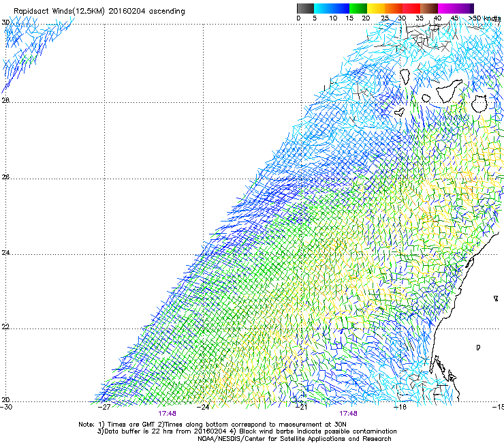Pick the brown 35-40 knots legend swatch
This screenshot has width=504, height=443.
[x=429, y=8]
